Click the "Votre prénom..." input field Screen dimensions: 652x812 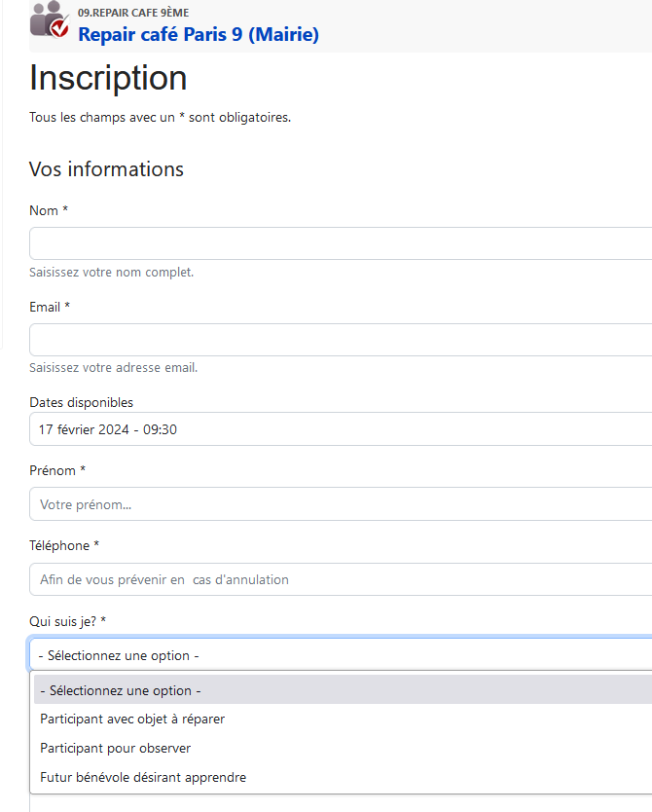(x=341, y=504)
